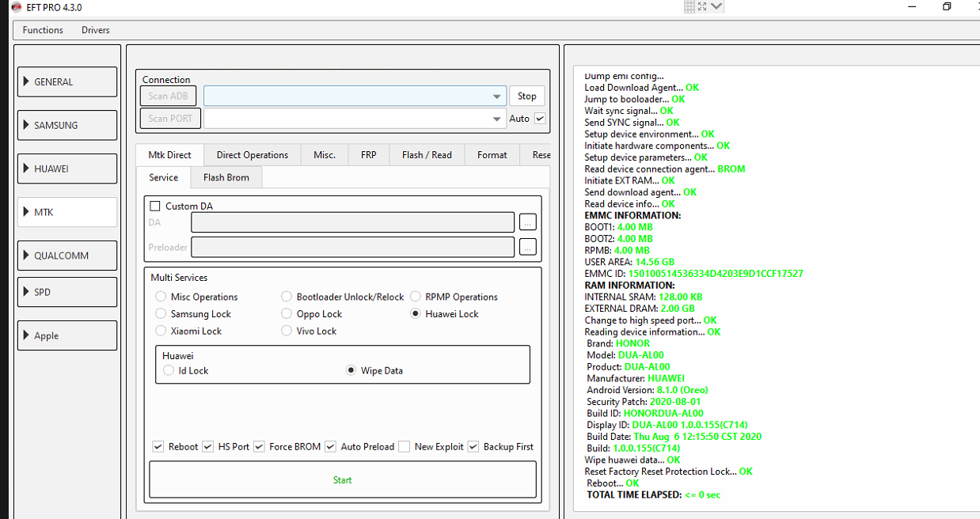Toggle the Force BROM checkbox

[260, 447]
